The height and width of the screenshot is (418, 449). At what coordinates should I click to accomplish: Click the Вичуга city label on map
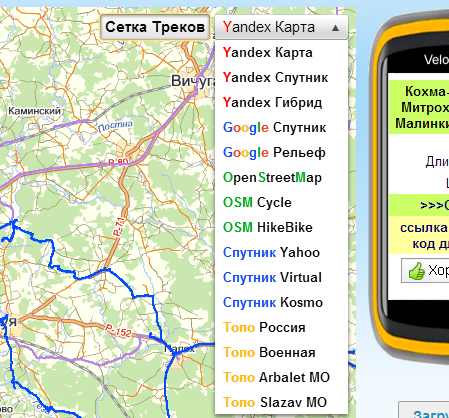click(x=193, y=81)
